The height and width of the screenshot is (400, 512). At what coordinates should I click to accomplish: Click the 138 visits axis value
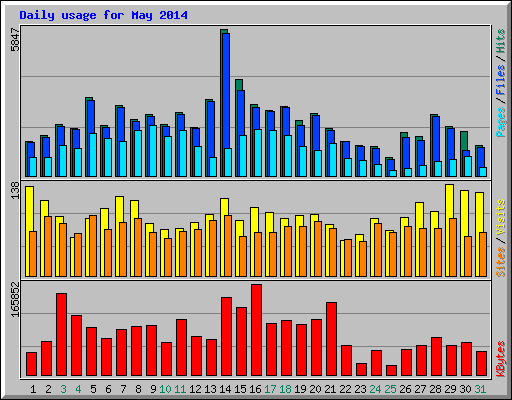(x=15, y=190)
